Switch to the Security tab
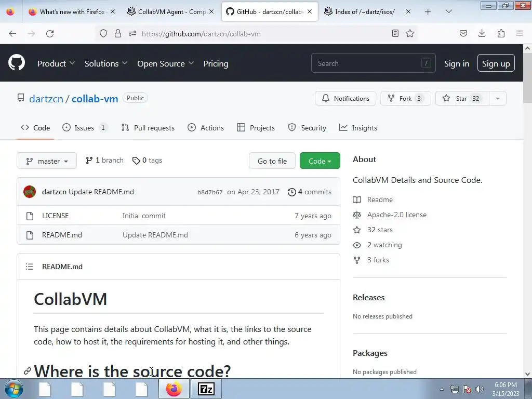 coord(307,128)
